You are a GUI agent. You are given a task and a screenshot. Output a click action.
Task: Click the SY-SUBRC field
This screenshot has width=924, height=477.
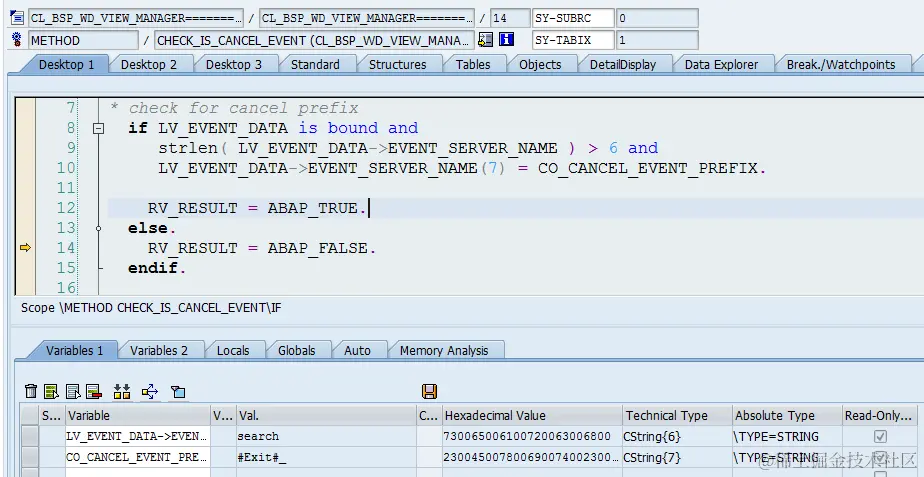pyautogui.click(x=573, y=18)
